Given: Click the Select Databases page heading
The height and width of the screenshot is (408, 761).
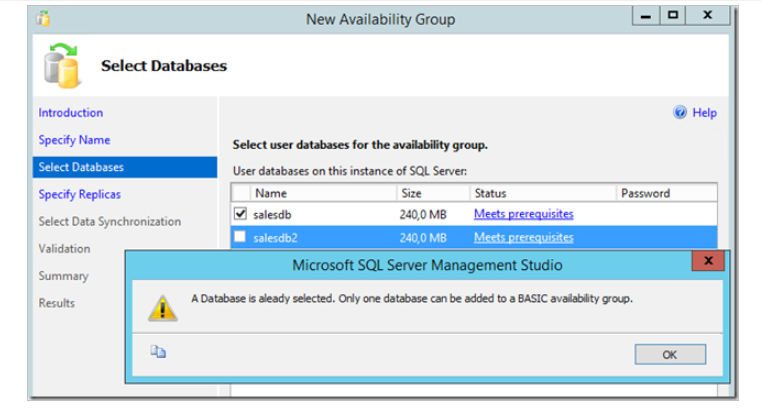Looking at the screenshot, I should (164, 65).
